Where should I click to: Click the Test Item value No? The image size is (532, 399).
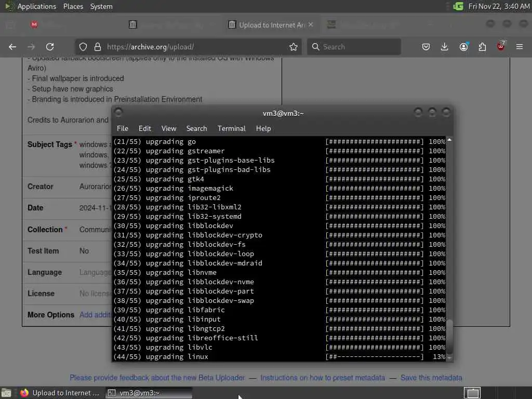point(84,251)
